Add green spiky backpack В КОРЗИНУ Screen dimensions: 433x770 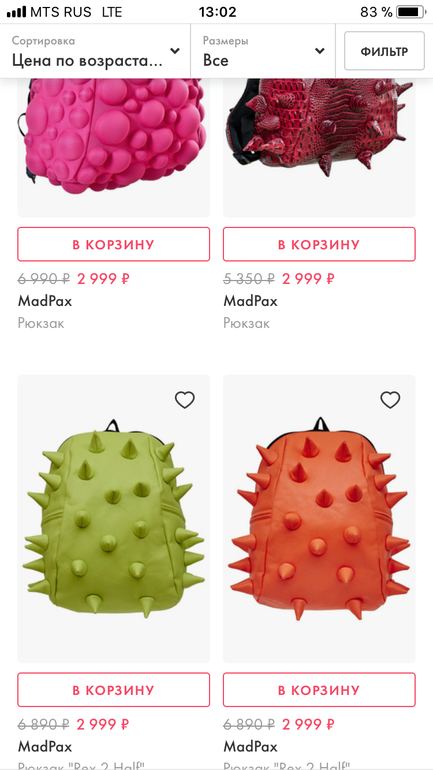(113, 689)
